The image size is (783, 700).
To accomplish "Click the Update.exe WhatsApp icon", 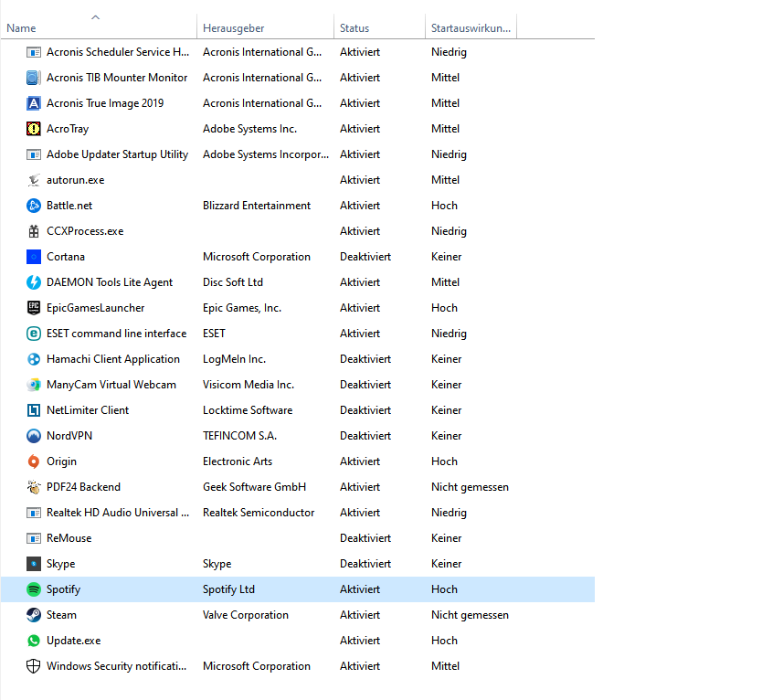I will 34,641.
